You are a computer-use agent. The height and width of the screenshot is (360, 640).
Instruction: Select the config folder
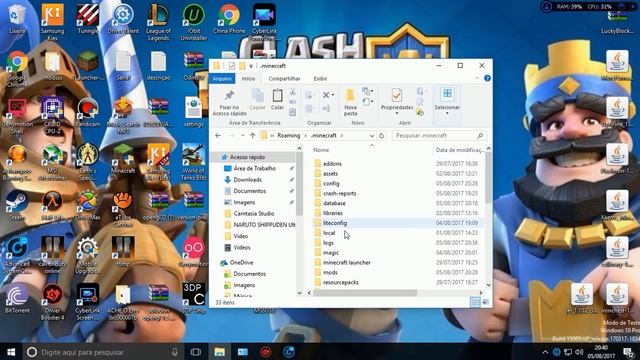(331, 184)
